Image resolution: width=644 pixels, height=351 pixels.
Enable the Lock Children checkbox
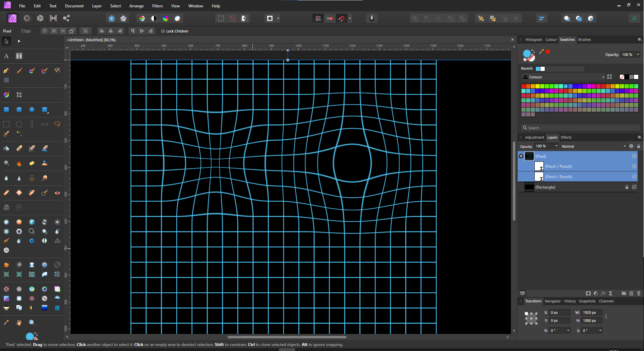(163, 31)
